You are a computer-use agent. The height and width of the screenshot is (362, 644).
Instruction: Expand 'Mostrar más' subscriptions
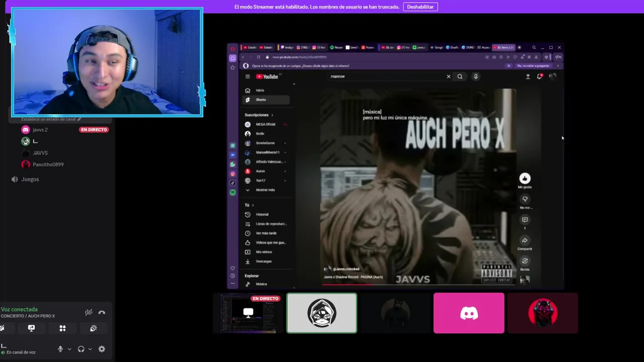266,190
